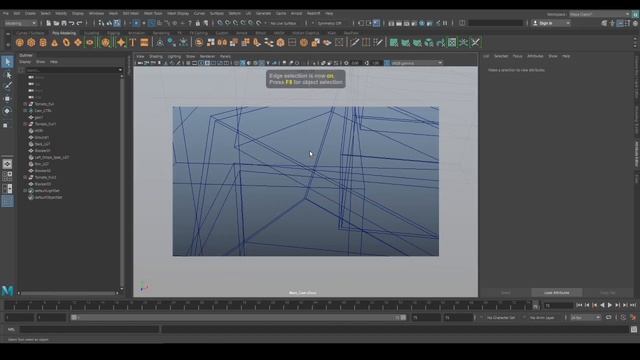Create a polygon torus from the shelf

[x=66, y=42]
